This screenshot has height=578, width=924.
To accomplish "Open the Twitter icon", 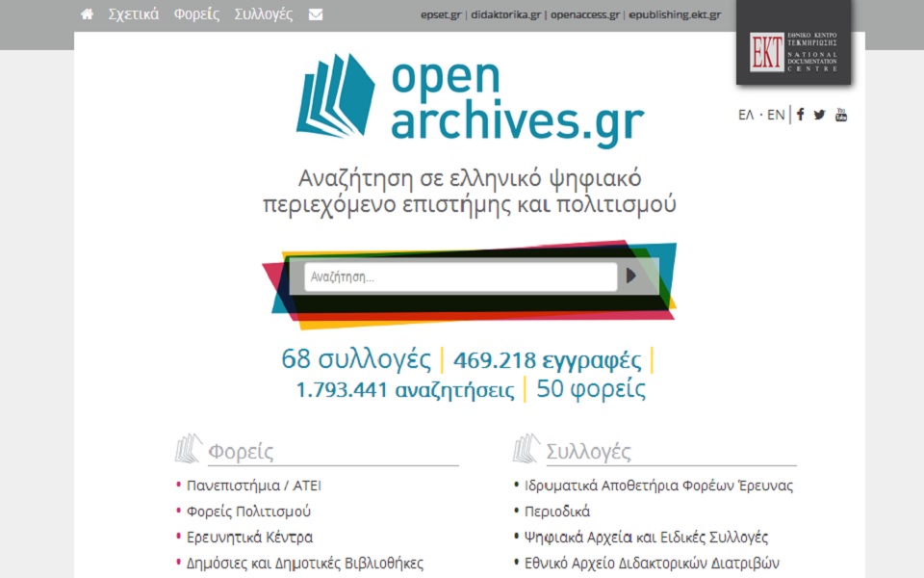I will (x=819, y=114).
